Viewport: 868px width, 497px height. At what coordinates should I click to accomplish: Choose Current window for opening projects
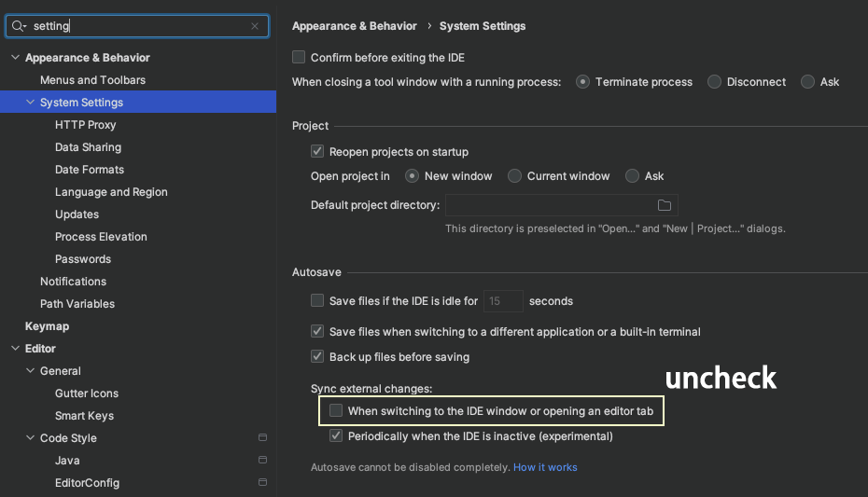(514, 176)
